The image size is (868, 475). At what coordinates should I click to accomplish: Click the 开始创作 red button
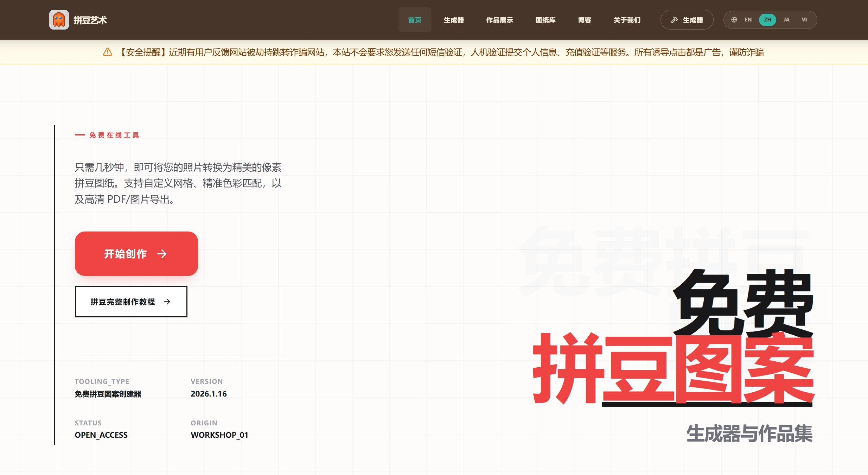click(136, 254)
